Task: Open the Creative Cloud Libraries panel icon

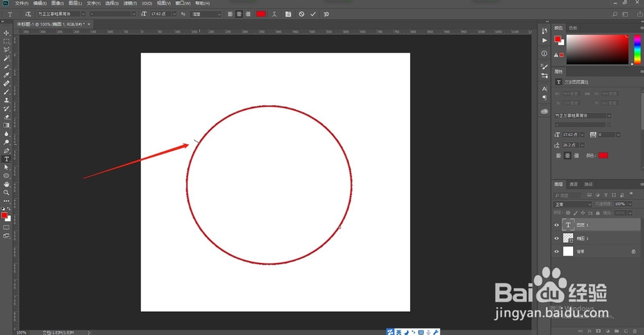Action: pyautogui.click(x=544, y=111)
